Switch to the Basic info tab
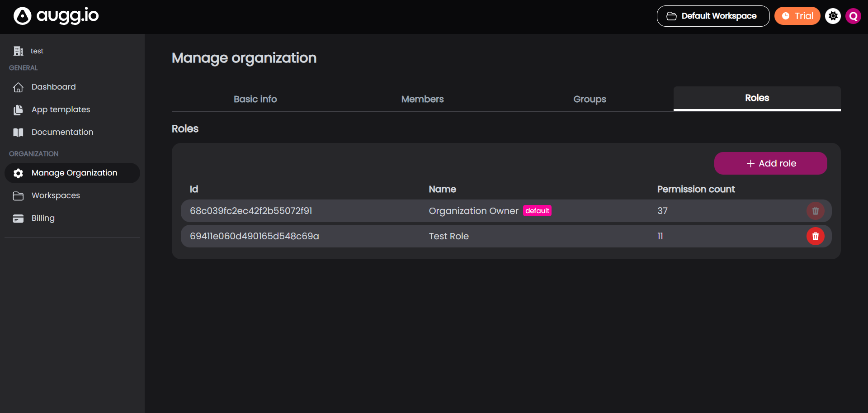Image resolution: width=868 pixels, height=413 pixels. click(255, 99)
